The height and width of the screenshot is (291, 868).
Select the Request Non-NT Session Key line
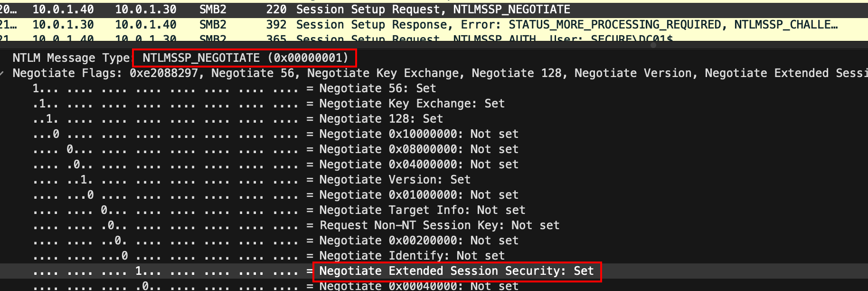pos(439,225)
